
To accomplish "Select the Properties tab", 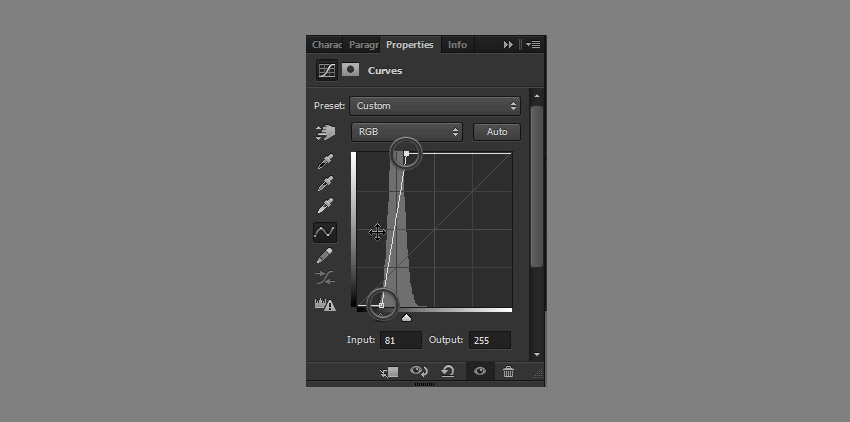I will pos(410,45).
